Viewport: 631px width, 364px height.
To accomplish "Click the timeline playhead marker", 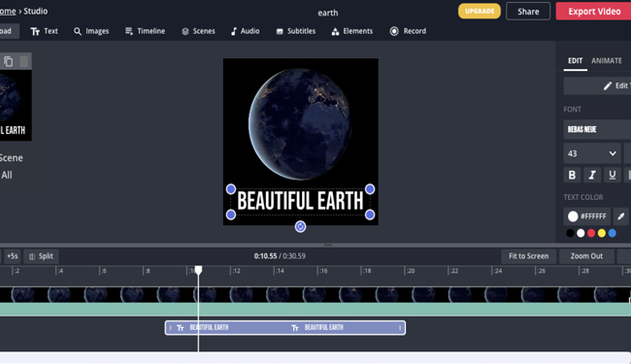I will tap(198, 270).
